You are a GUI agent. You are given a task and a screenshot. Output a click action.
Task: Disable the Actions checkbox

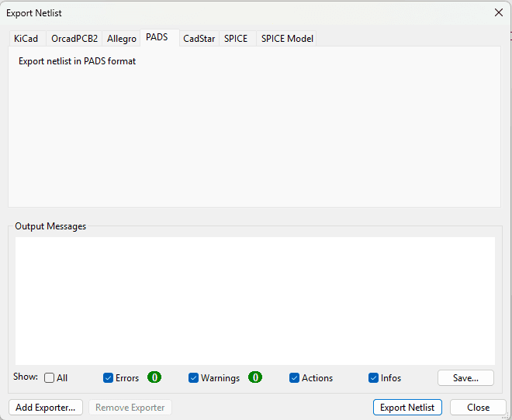[x=295, y=378]
